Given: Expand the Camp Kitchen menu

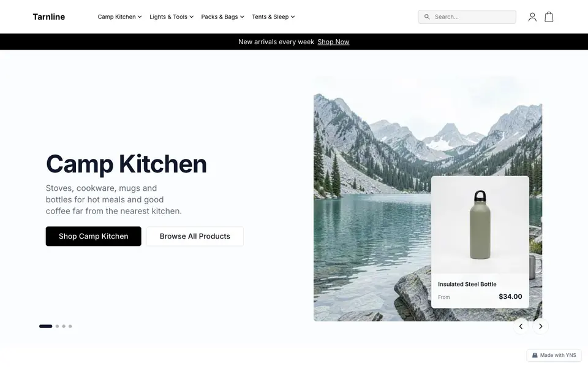Looking at the screenshot, I should tap(119, 17).
